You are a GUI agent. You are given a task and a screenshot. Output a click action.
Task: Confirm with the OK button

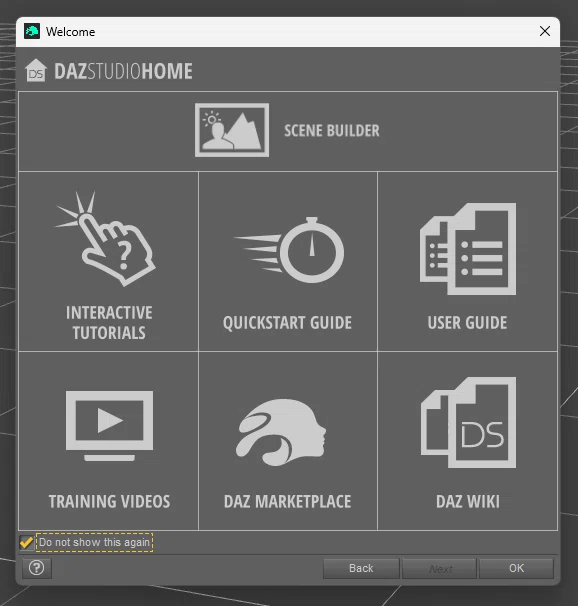(x=517, y=568)
